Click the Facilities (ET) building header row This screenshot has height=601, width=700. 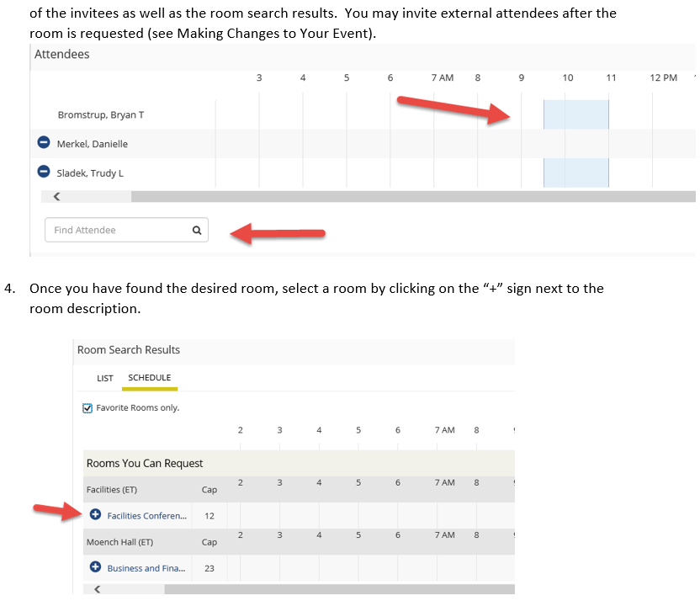pos(299,489)
